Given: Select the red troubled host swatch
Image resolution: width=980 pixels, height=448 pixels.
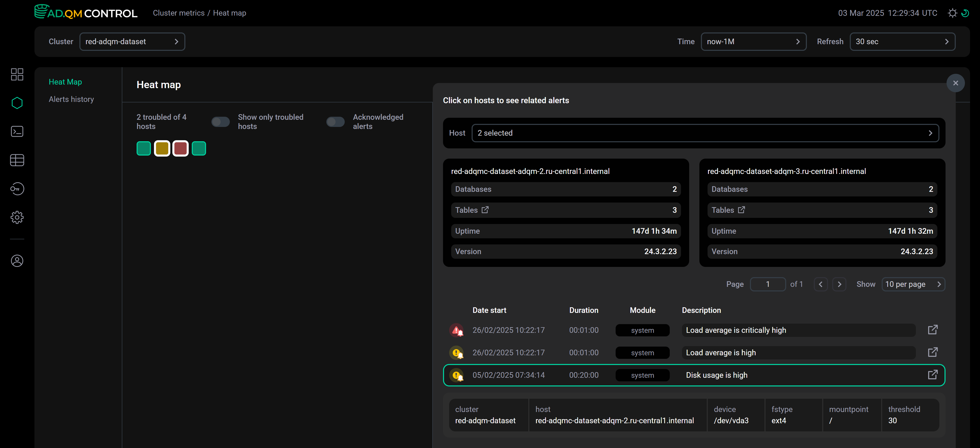Looking at the screenshot, I should click(180, 148).
